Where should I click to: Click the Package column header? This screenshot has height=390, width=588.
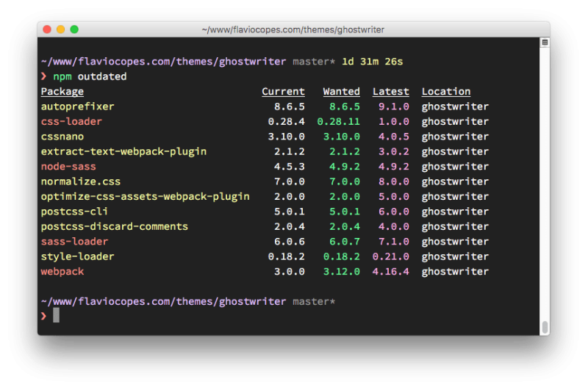click(x=62, y=91)
